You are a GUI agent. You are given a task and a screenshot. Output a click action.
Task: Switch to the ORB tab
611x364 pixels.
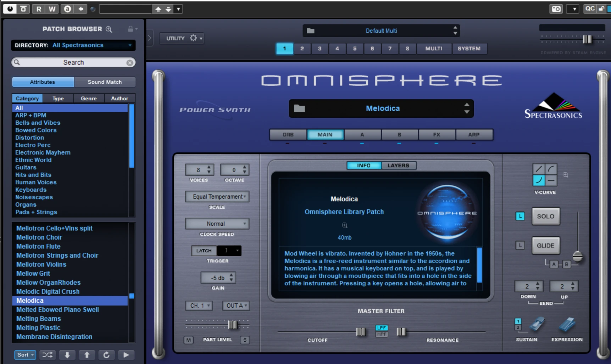point(288,135)
